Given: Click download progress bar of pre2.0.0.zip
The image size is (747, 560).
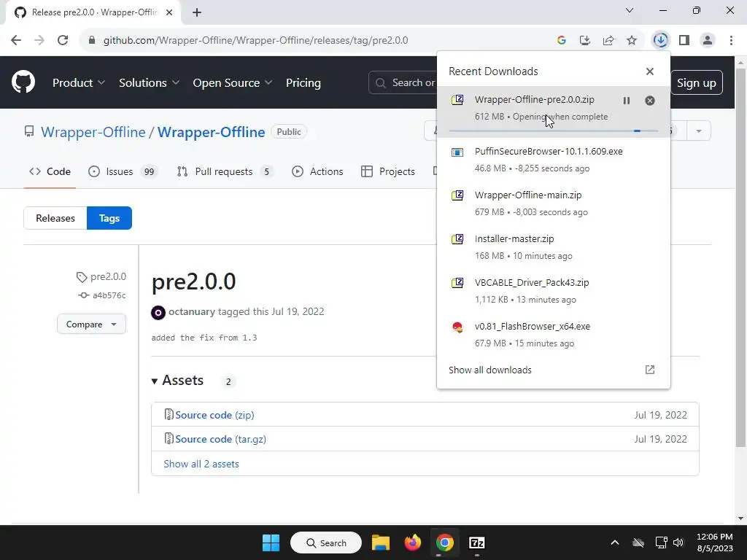Looking at the screenshot, I should (554, 131).
